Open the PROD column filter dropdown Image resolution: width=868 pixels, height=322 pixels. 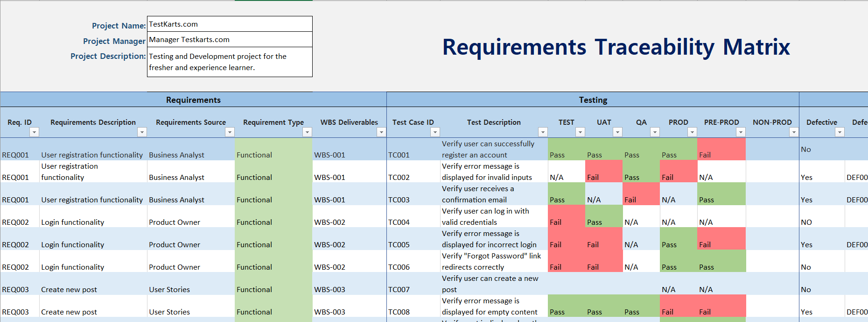click(x=692, y=132)
